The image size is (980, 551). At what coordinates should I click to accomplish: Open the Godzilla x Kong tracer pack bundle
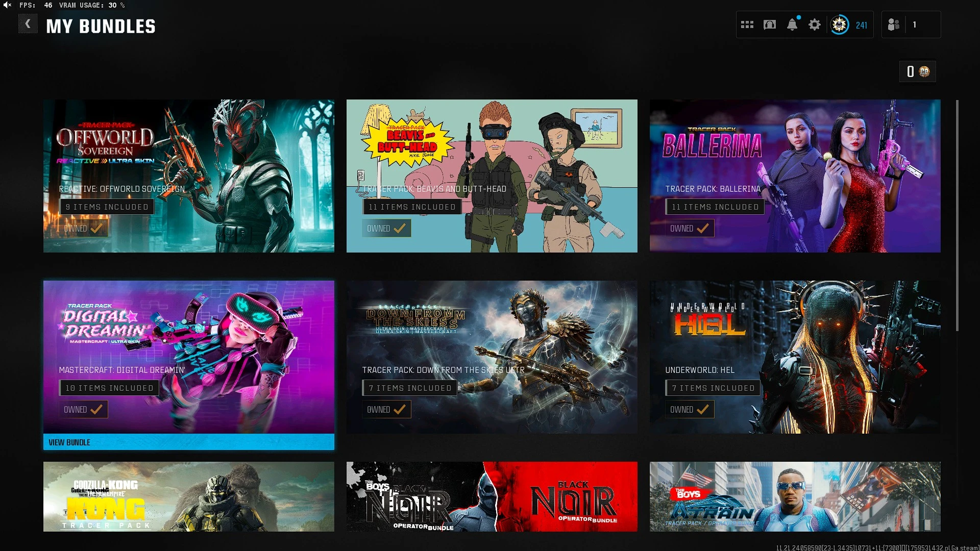[x=188, y=496]
